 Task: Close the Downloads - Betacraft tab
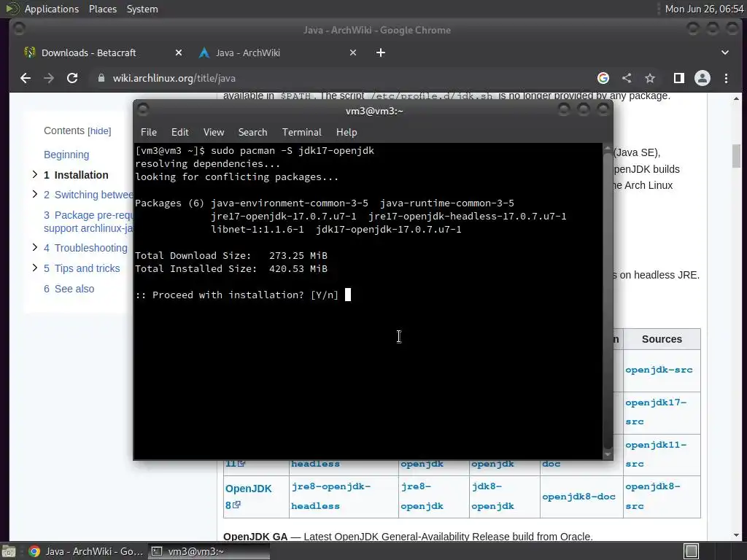pyautogui.click(x=179, y=52)
